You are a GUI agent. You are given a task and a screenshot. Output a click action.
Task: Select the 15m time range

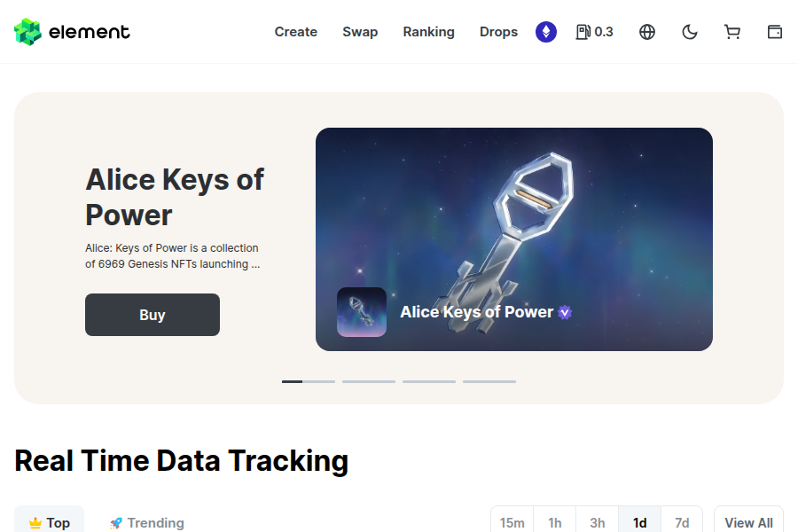coord(512,522)
